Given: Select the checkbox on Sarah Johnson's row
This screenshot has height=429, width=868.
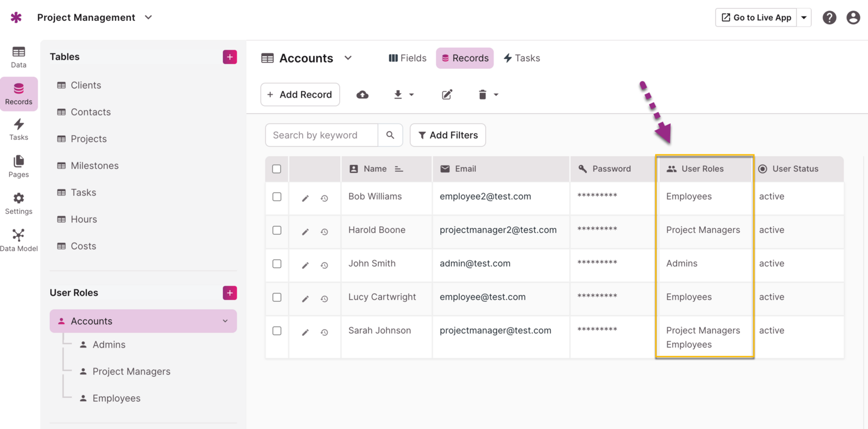Looking at the screenshot, I should (277, 332).
